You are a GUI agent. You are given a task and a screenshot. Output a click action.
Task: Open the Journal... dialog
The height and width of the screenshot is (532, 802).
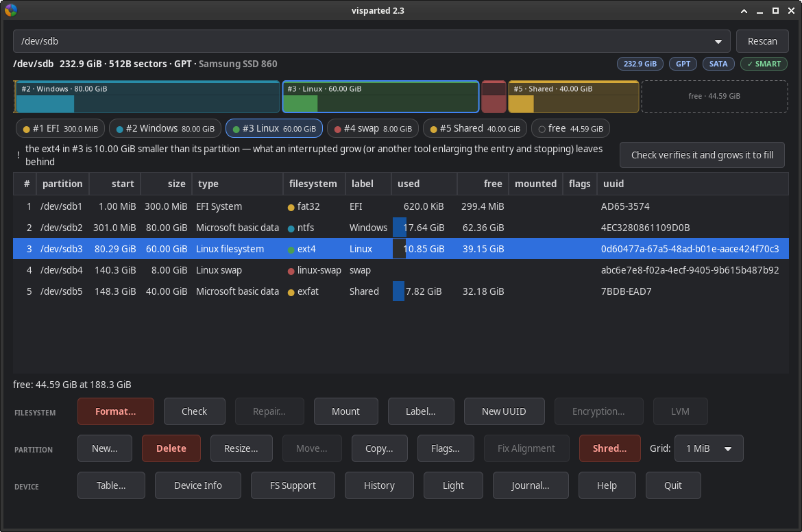click(x=531, y=485)
